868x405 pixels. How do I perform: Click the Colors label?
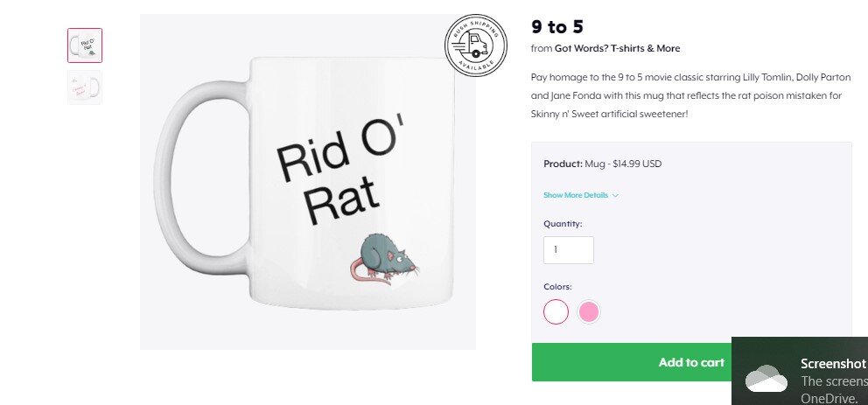tap(557, 287)
